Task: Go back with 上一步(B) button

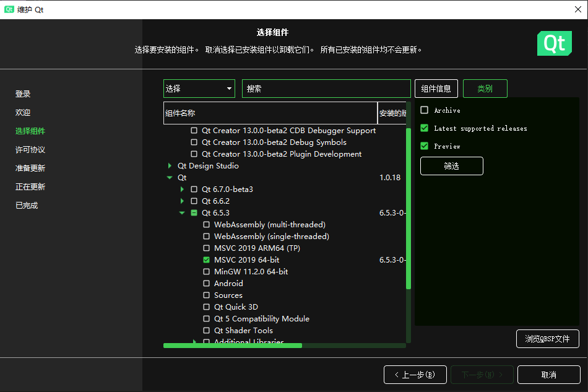Action: click(x=415, y=375)
